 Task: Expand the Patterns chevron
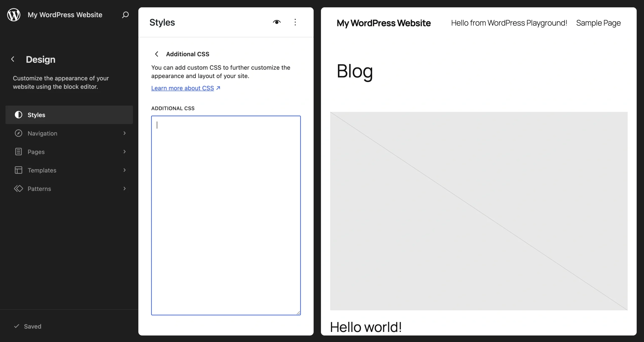click(124, 189)
